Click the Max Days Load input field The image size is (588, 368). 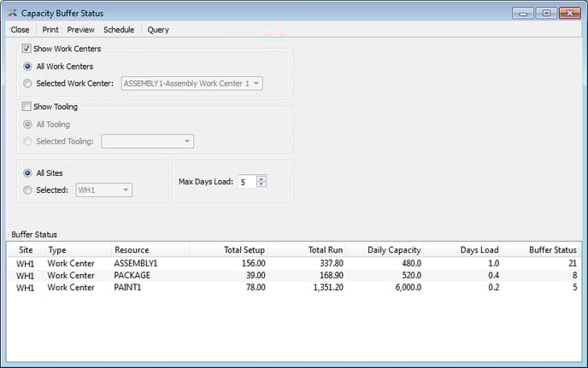[x=245, y=181]
